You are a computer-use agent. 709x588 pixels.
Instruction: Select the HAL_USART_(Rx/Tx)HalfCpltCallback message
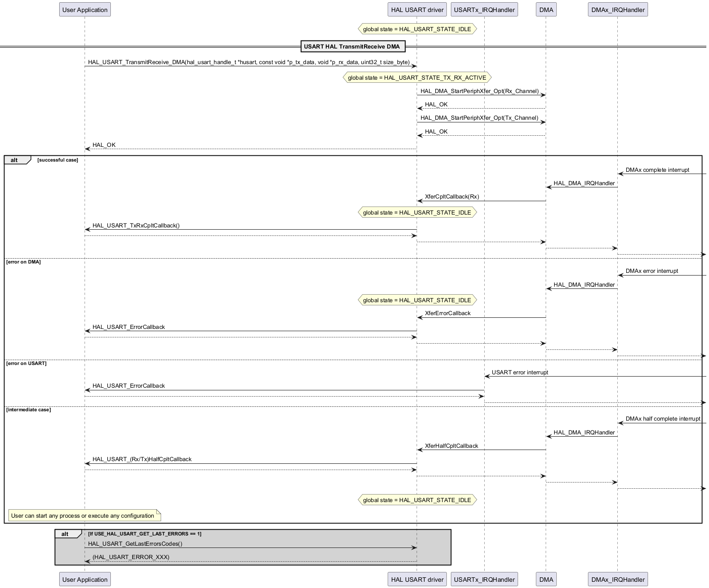(x=142, y=459)
